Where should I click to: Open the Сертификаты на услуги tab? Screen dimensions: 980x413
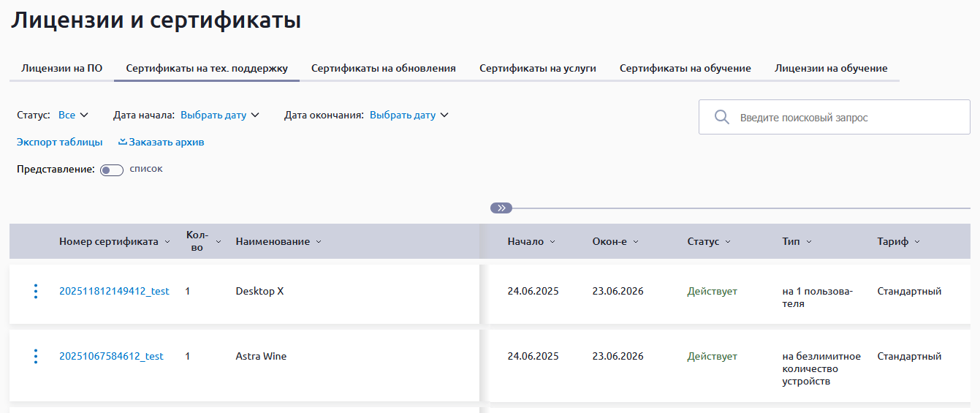point(537,68)
